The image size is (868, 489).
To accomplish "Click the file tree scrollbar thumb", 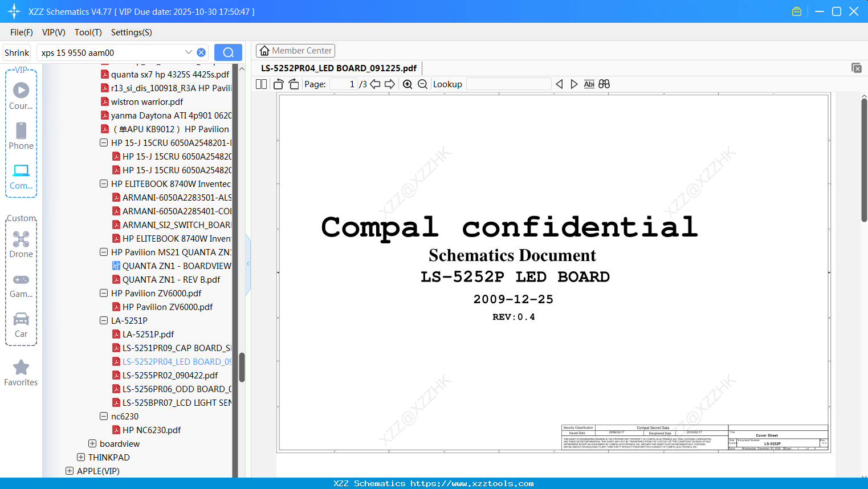I will (x=242, y=367).
